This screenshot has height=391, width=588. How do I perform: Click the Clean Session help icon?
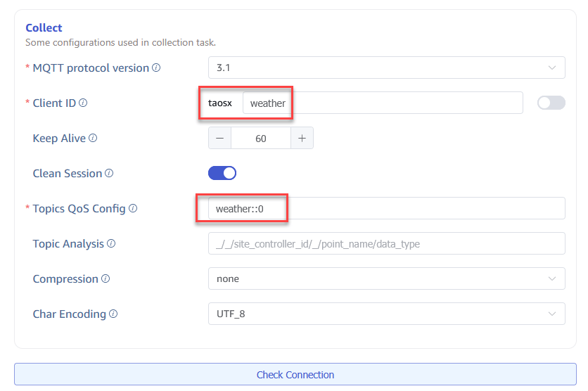[109, 174]
